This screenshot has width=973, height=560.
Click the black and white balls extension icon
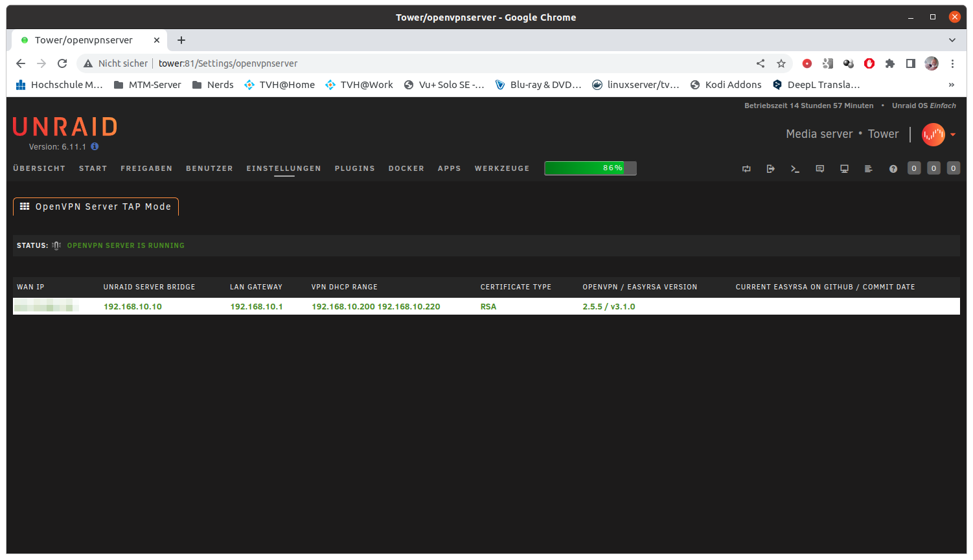pyautogui.click(x=849, y=63)
